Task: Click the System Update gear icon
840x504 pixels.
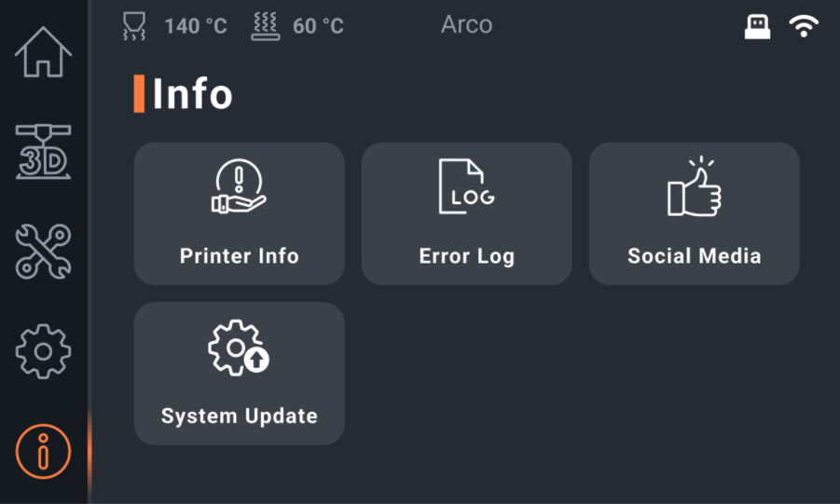Action: [239, 347]
